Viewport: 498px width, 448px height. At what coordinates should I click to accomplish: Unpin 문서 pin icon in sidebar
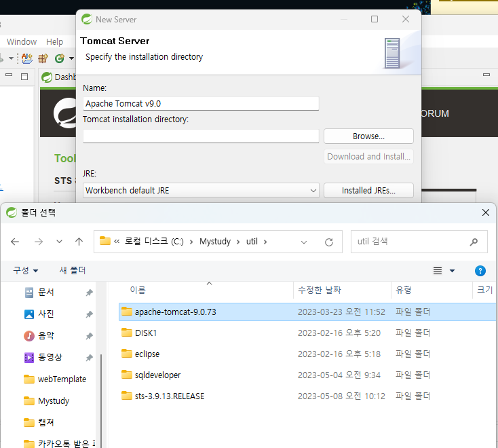click(89, 293)
